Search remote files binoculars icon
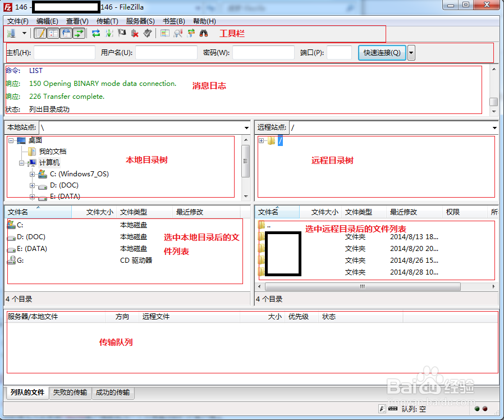 204,33
